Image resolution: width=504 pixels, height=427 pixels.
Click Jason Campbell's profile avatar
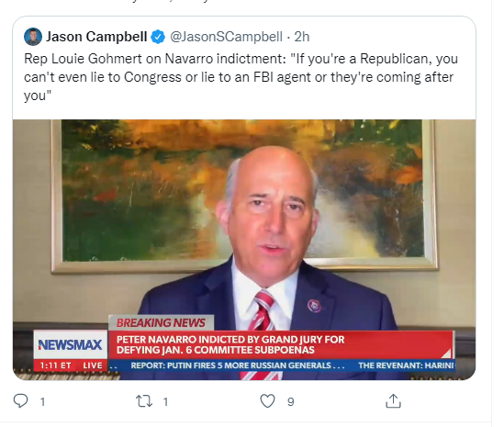click(33, 37)
